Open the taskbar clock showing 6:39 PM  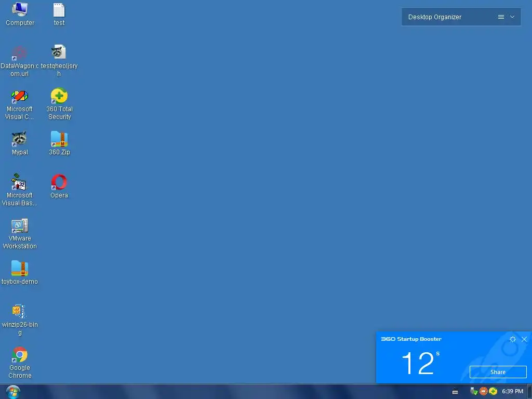(512, 392)
